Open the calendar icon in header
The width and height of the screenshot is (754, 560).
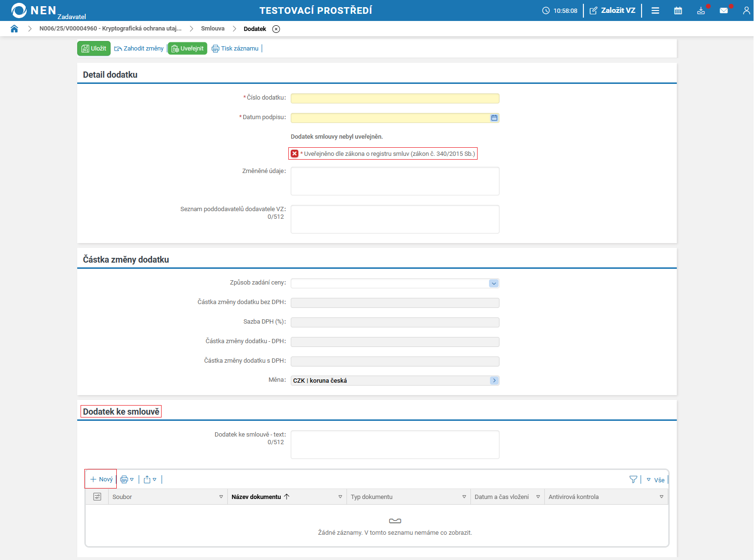point(678,10)
